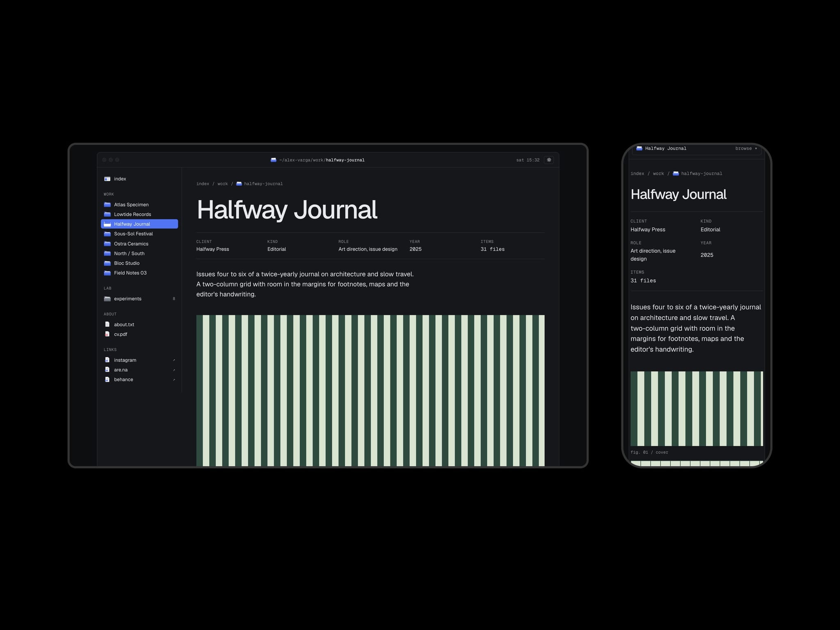Click the index breadcrumb on mobile view
The image size is (840, 630).
[x=637, y=173]
